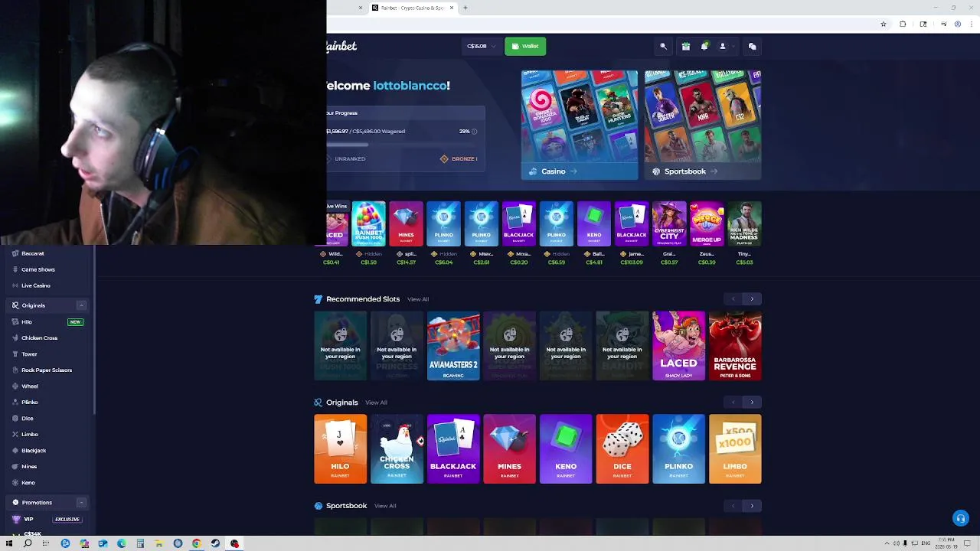980x551 pixels.
Task: Launch the Limbo originals tile
Action: (735, 449)
